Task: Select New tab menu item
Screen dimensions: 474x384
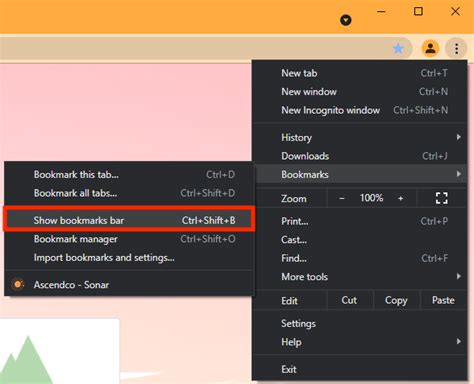Action: [x=359, y=73]
